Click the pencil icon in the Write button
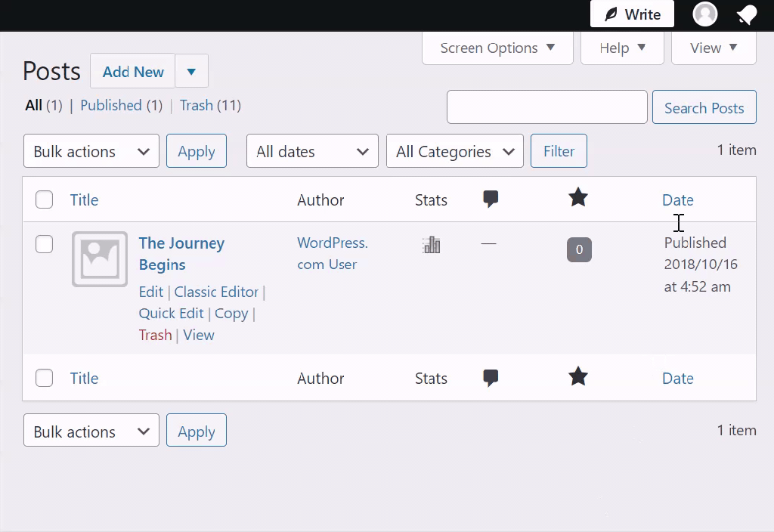The image size is (774, 532). (610, 13)
